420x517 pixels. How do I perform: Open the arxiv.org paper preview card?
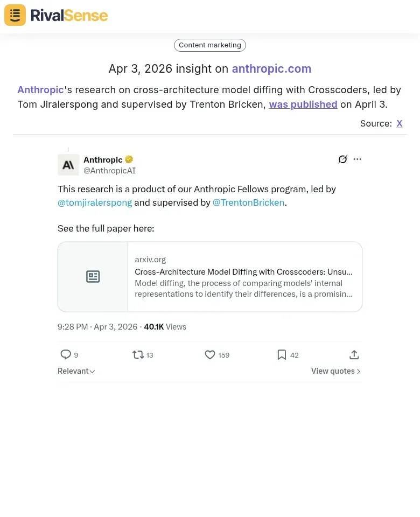[210, 276]
